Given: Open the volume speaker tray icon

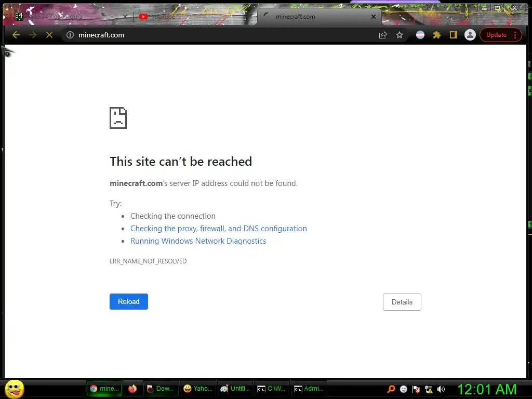Looking at the screenshot, I should (x=441, y=389).
